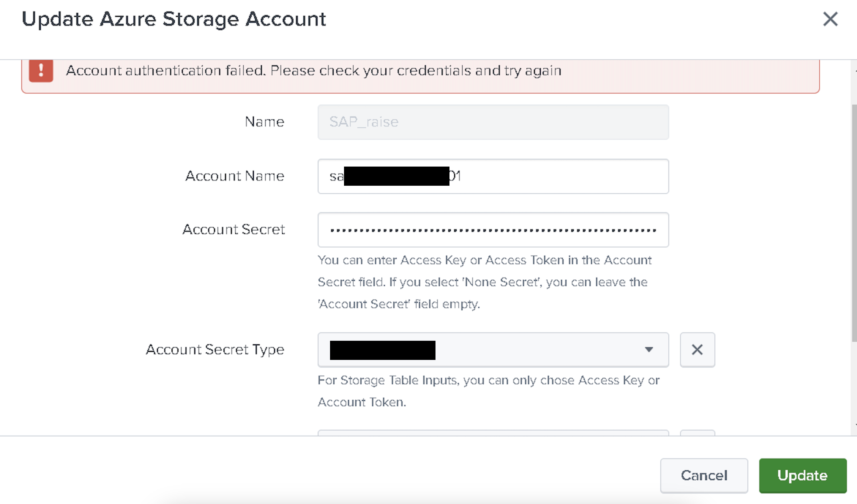The width and height of the screenshot is (857, 504).
Task: Clear the Account Secret Type selection
Action: [x=697, y=350]
